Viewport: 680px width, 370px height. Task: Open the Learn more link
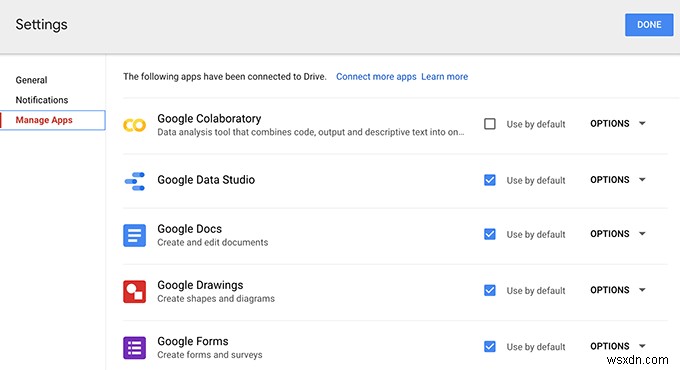(445, 77)
